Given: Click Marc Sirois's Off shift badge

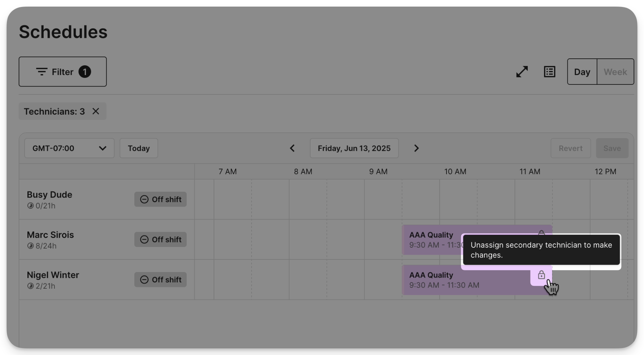Looking at the screenshot, I should coord(160,239).
